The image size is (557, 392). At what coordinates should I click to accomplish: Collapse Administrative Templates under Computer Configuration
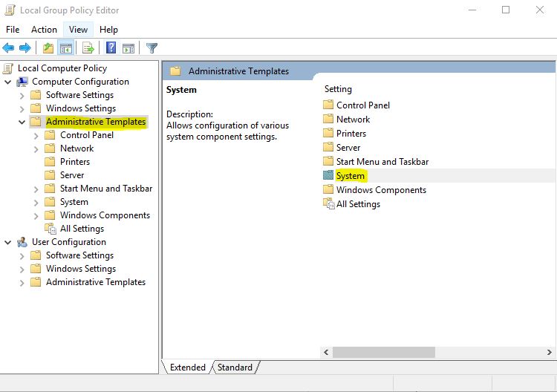(22, 122)
